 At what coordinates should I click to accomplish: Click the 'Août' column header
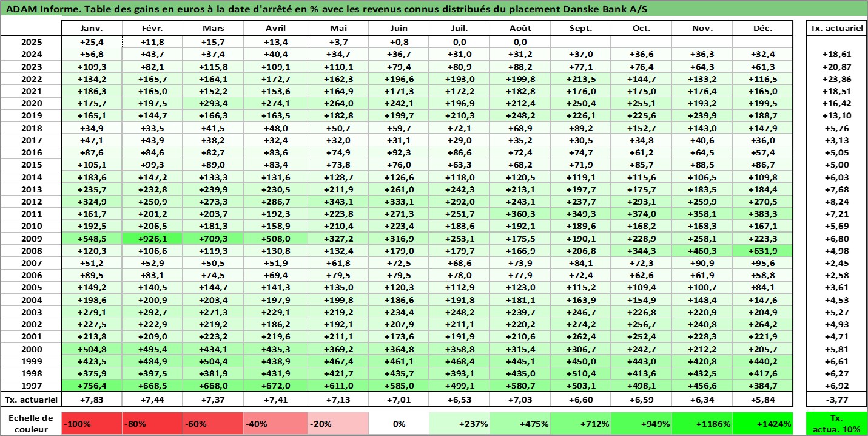pos(520,29)
